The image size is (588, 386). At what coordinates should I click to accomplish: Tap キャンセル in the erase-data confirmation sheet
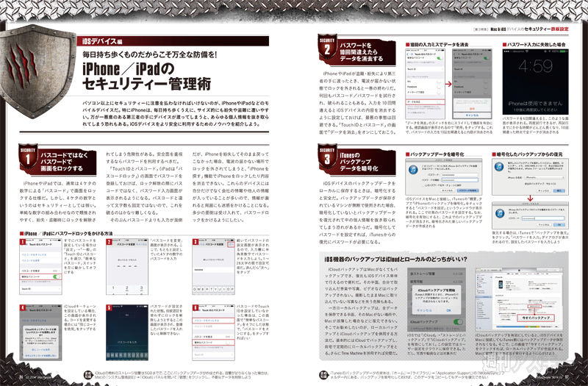click(x=472, y=115)
